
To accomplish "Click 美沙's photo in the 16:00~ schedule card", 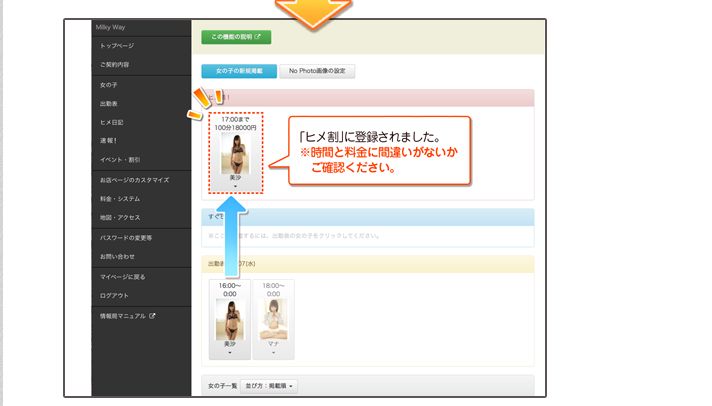I will pos(230,320).
